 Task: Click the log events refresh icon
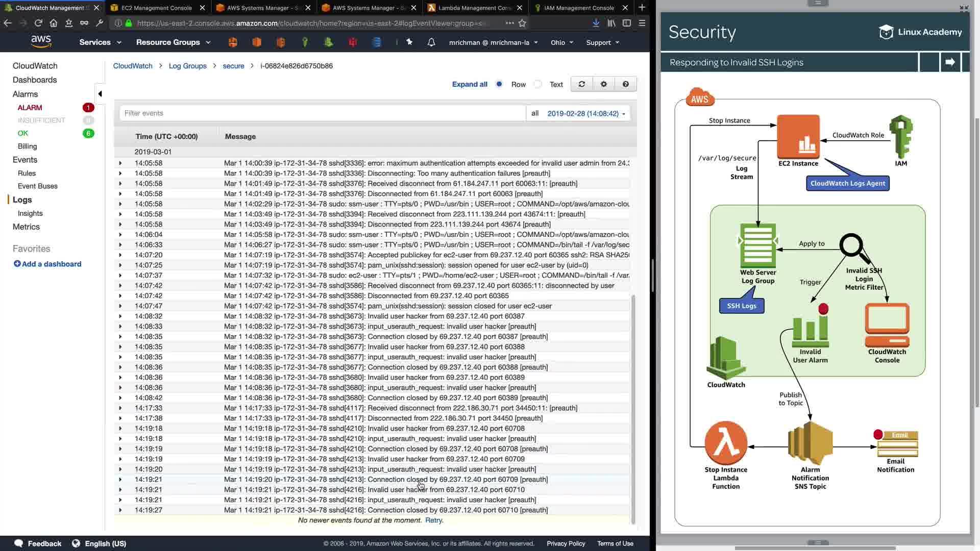point(581,84)
